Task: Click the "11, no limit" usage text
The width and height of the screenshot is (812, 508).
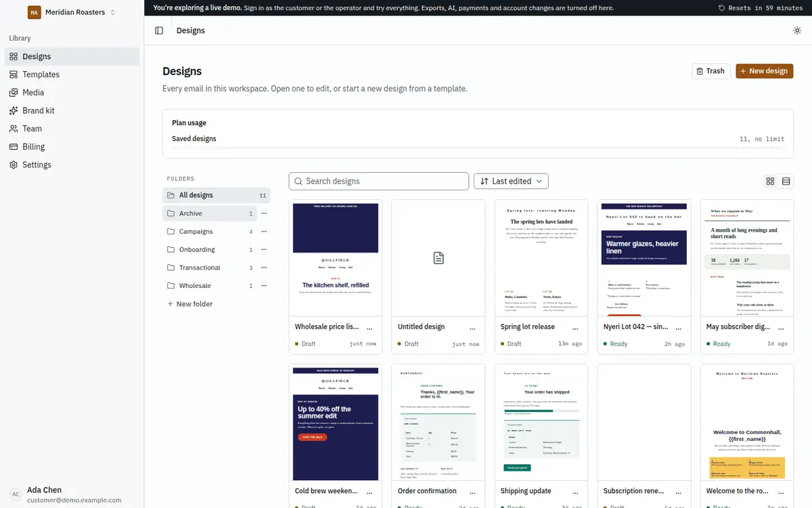Action: 762,139
